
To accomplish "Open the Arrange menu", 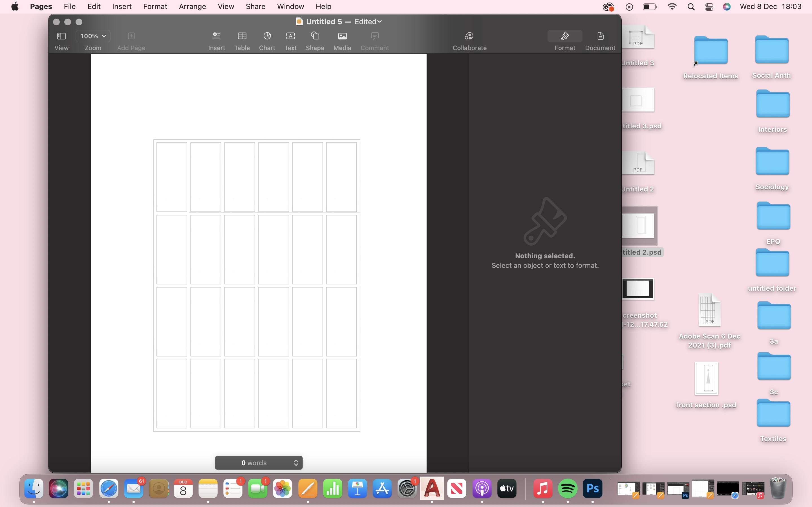I will (x=192, y=6).
